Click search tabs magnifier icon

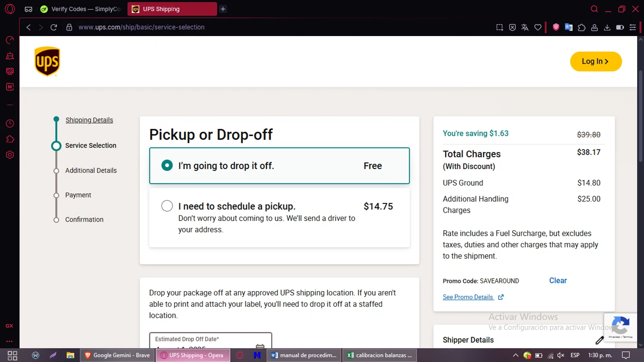594,9
